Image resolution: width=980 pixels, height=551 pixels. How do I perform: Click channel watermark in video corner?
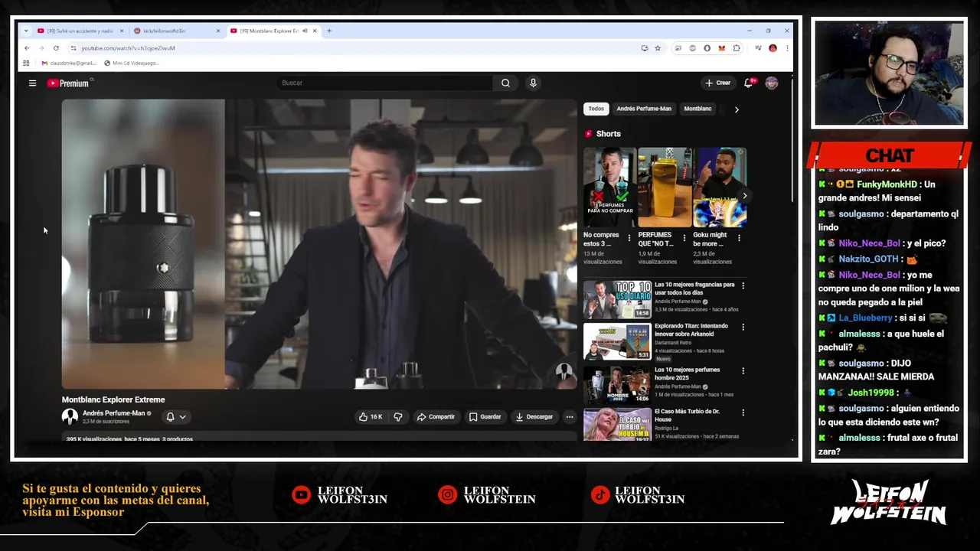pos(564,373)
